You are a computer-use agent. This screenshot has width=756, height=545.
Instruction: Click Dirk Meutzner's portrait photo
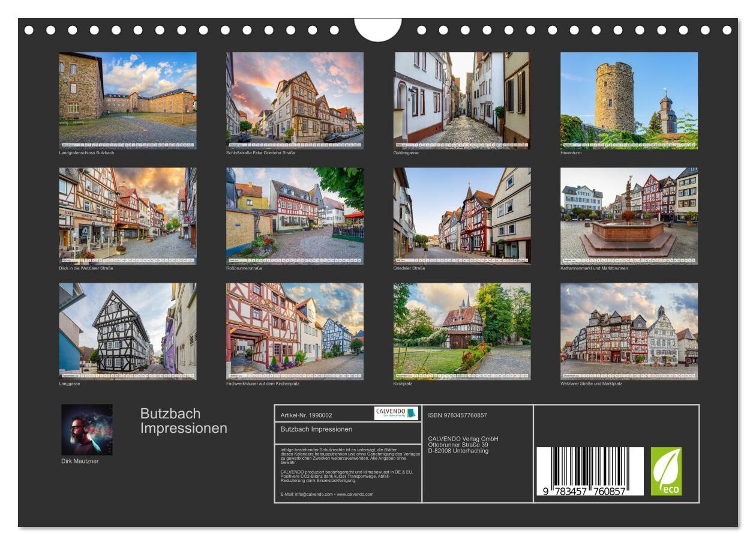[x=87, y=430]
